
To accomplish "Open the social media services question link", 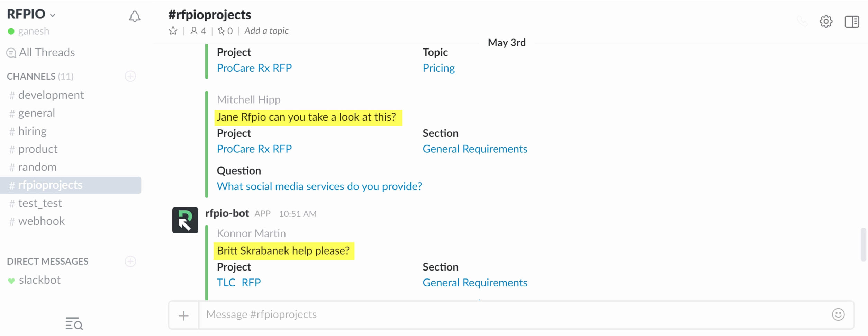I will (x=319, y=186).
